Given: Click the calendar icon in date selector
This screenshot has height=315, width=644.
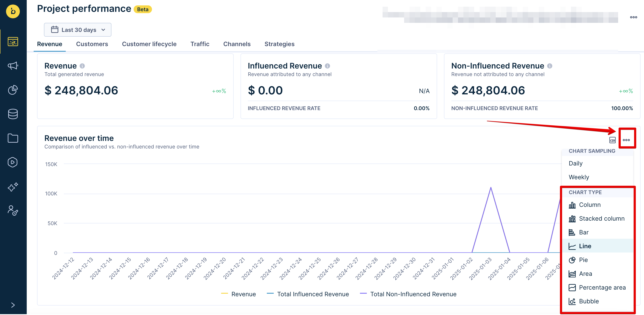Looking at the screenshot, I should [55, 30].
